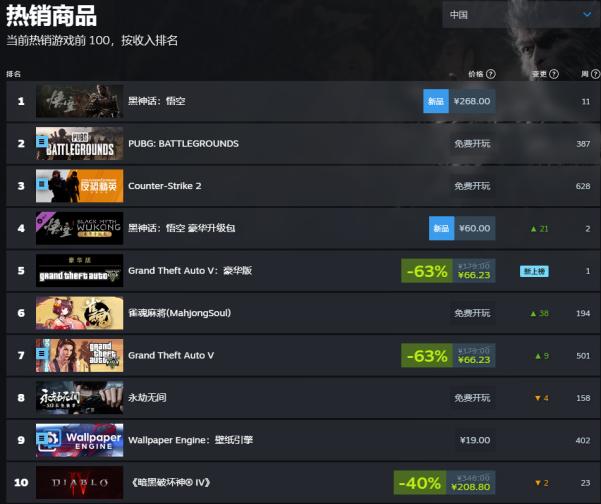The image size is (601, 504).
Task: Open 黑神话：悟空 game title link
Action: tap(157, 101)
